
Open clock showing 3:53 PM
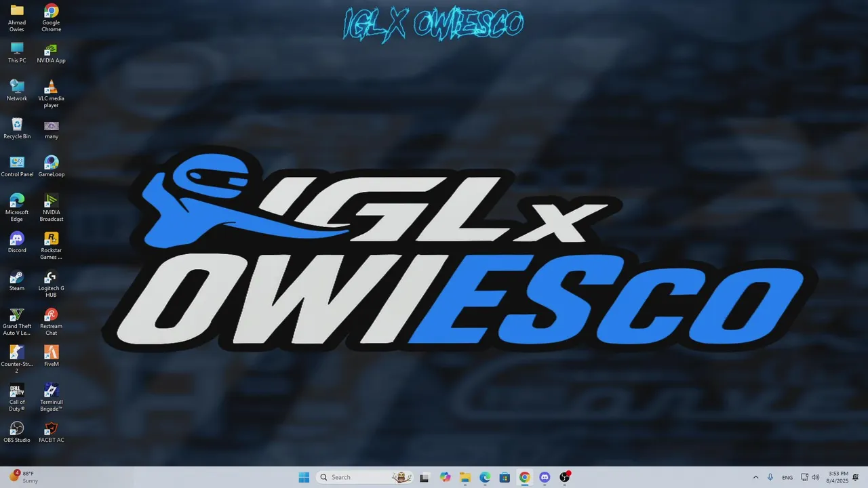pyautogui.click(x=837, y=477)
